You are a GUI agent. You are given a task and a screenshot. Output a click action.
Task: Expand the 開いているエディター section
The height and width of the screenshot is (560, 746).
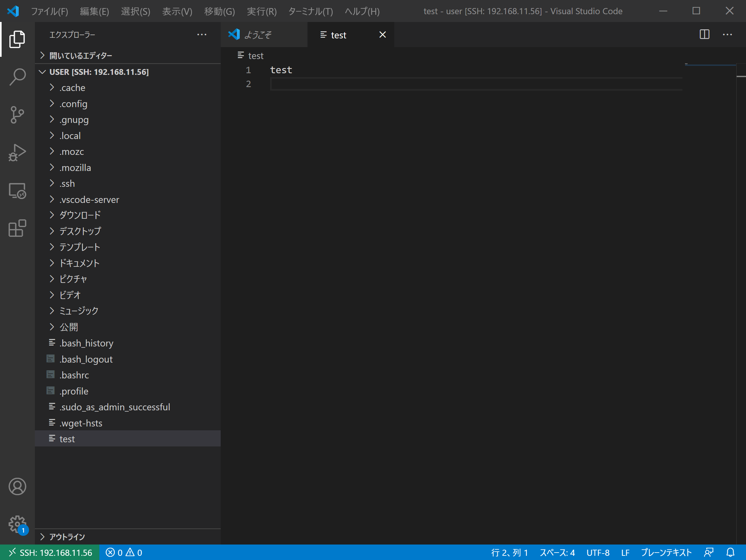click(128, 55)
